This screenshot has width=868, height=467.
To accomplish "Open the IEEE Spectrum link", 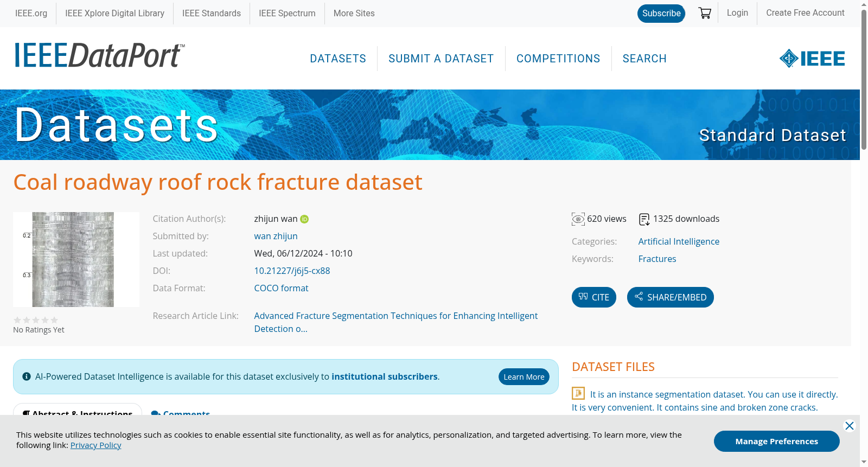I will point(287,14).
